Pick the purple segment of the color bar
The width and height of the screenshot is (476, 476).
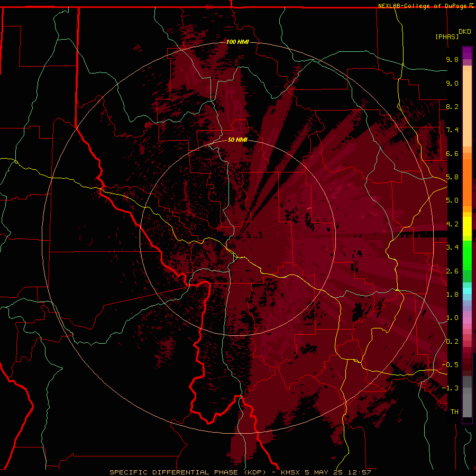point(467,53)
